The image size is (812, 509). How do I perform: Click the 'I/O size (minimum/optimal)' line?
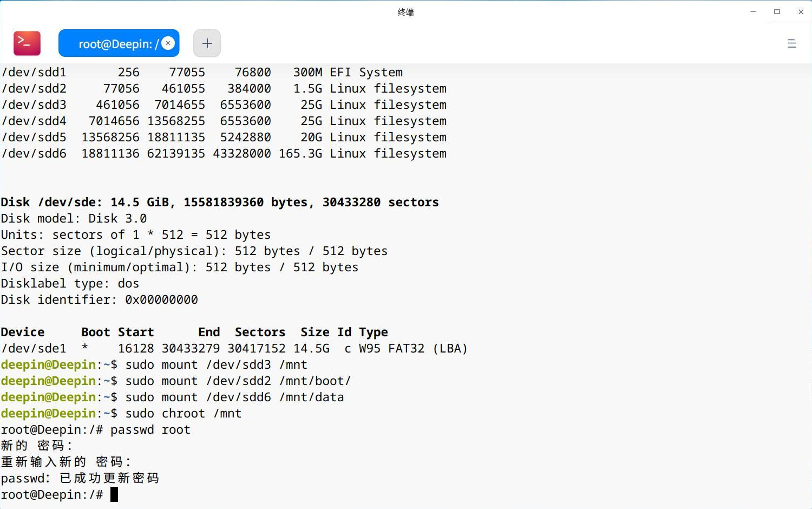(x=180, y=267)
